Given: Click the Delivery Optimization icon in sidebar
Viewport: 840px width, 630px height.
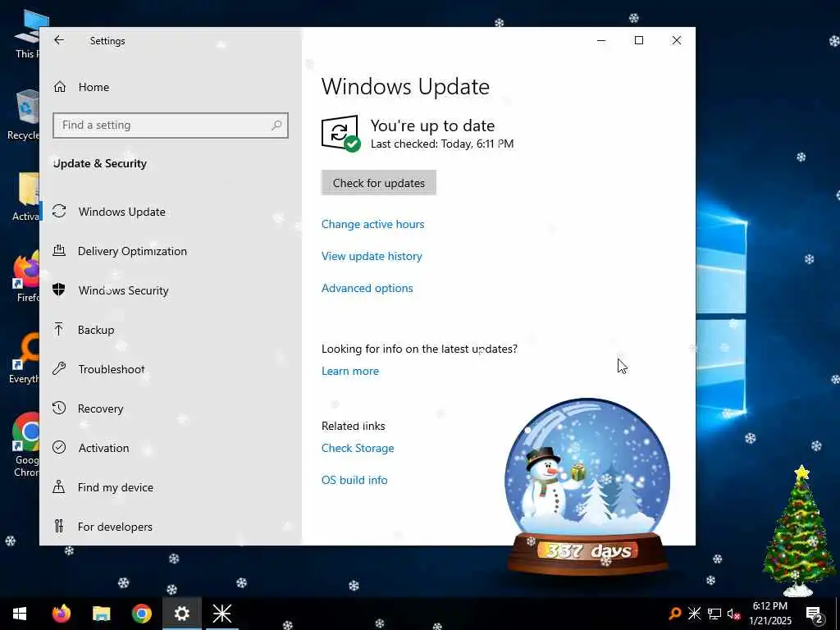Looking at the screenshot, I should pyautogui.click(x=59, y=250).
